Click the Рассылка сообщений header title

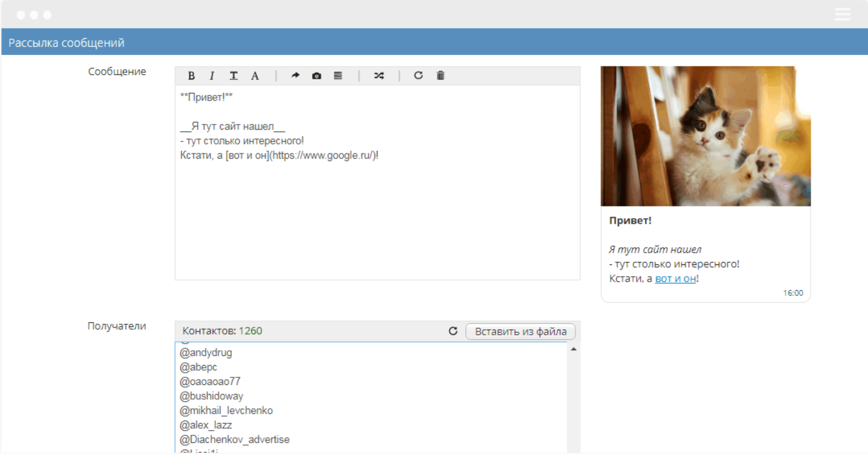click(x=66, y=43)
